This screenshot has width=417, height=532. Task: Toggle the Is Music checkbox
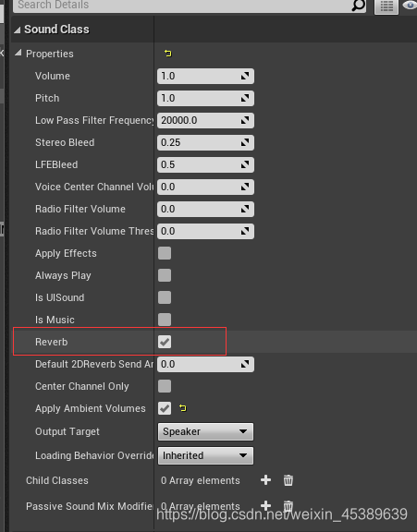165,320
